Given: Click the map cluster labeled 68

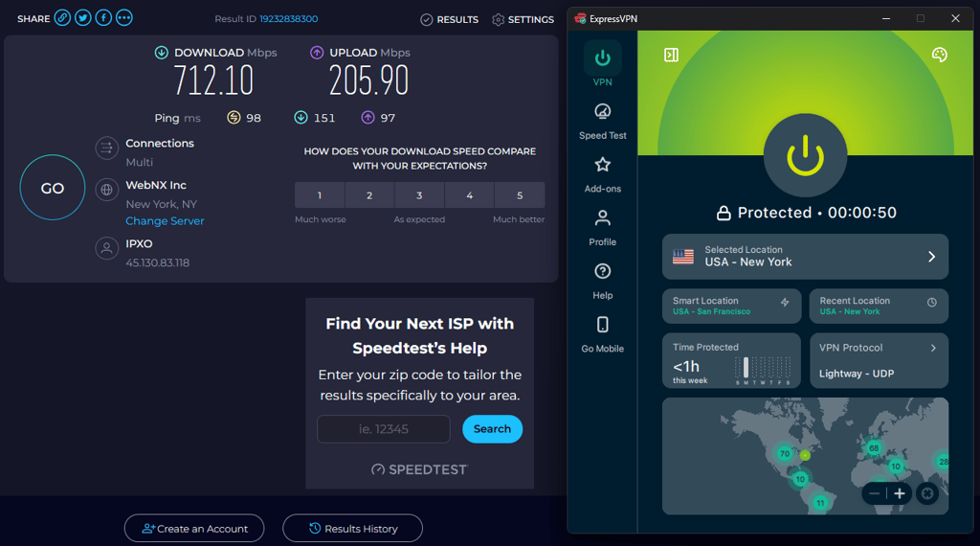Looking at the screenshot, I should pos(874,447).
